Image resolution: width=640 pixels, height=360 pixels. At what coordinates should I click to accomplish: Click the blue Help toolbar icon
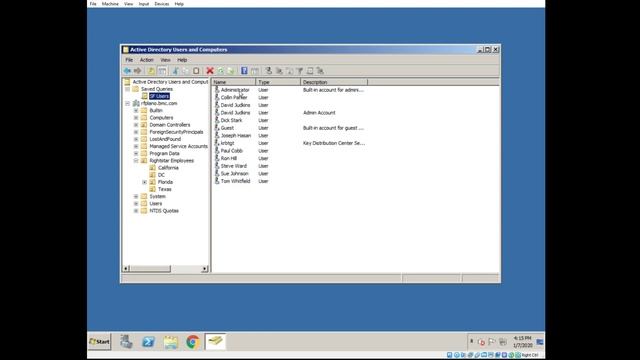click(x=244, y=71)
